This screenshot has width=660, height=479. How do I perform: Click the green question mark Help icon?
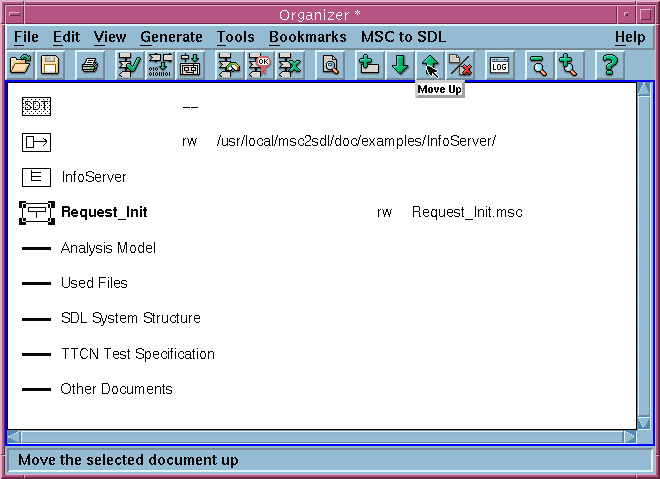click(609, 65)
